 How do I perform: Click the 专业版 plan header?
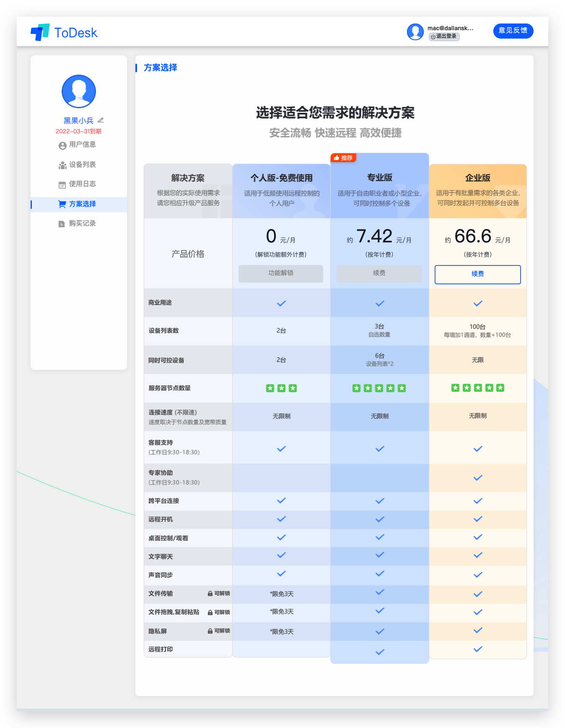(x=380, y=186)
